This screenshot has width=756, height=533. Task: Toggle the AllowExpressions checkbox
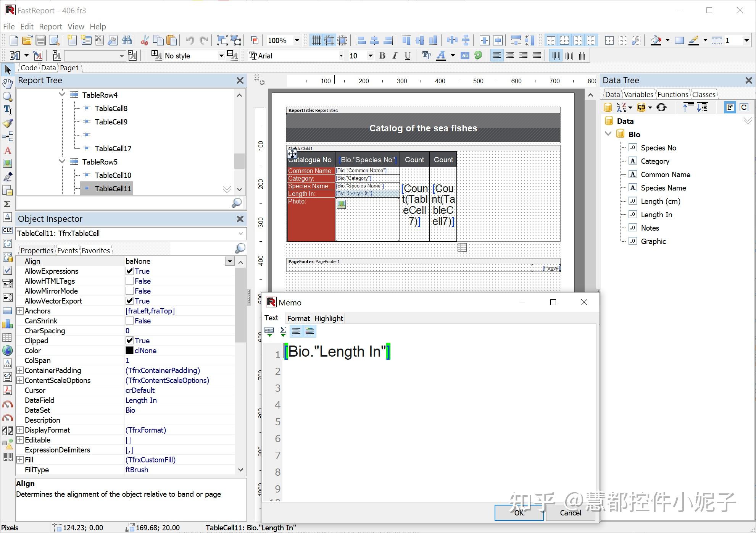(x=129, y=271)
